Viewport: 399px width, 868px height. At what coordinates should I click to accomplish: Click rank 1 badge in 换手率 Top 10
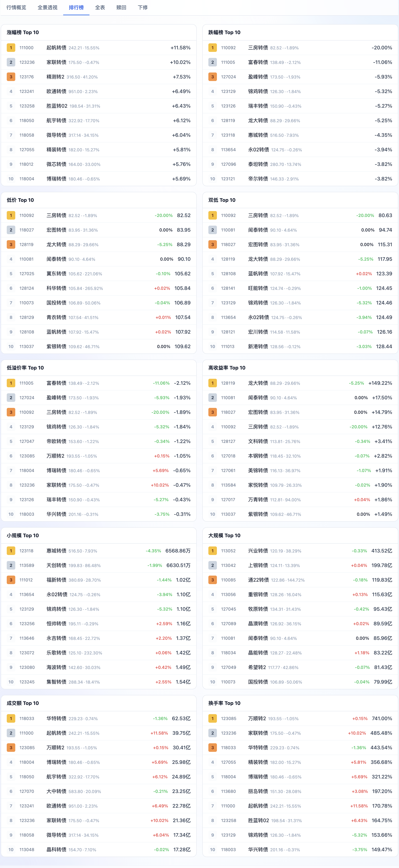coord(212,718)
